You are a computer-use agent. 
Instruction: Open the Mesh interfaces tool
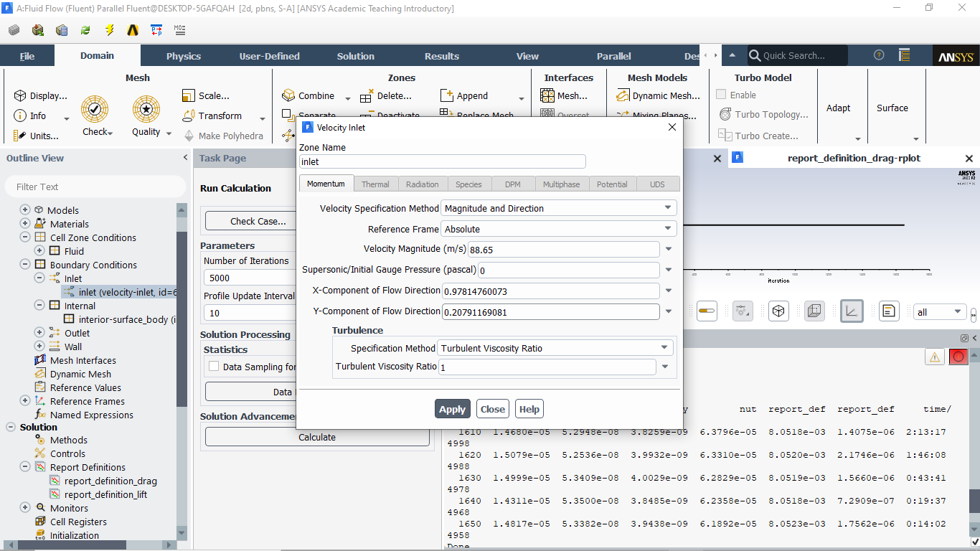[563, 95]
